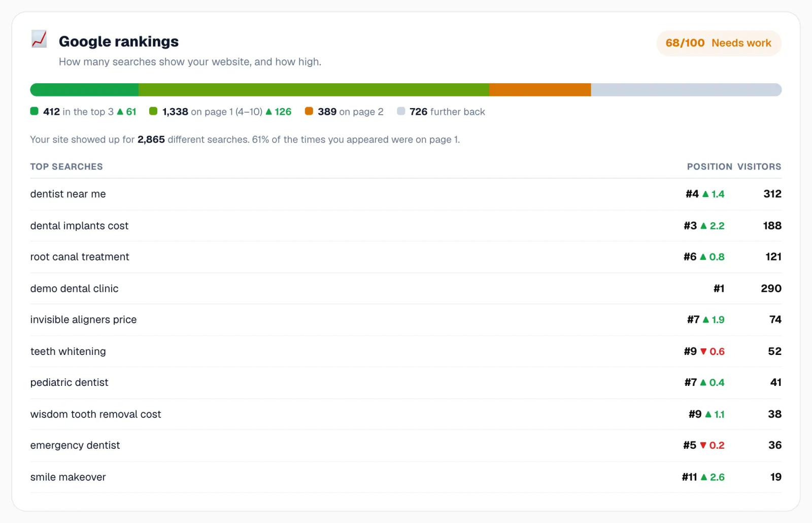Screen dimensions: 812x523
Task: Click the up arrow in the 'root canal treatment' row
Action: click(x=703, y=257)
